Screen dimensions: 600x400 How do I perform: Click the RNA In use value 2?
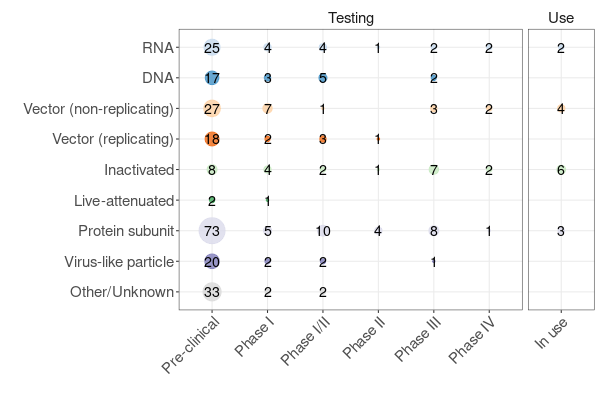561,47
